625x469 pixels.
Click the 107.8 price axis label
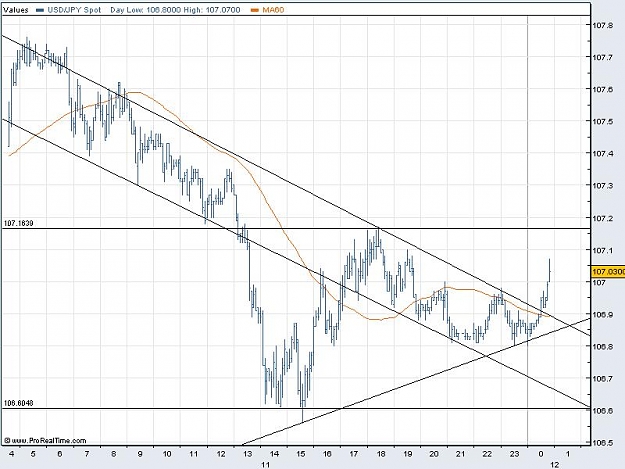[x=602, y=25]
